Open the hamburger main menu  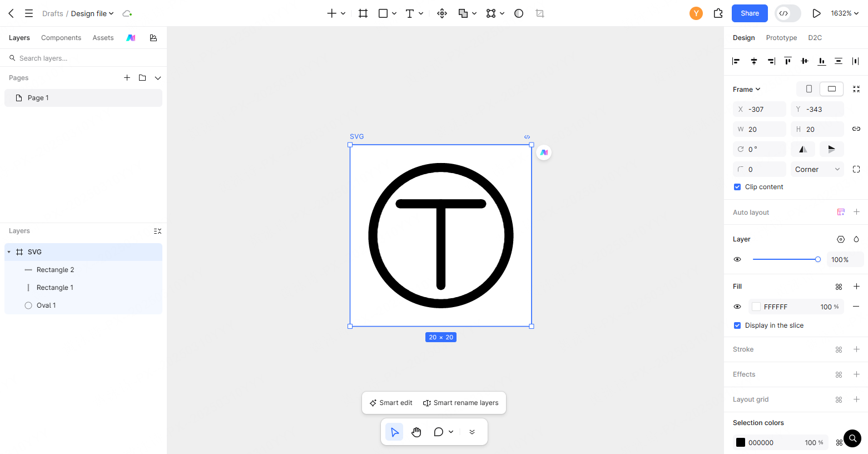click(x=29, y=13)
